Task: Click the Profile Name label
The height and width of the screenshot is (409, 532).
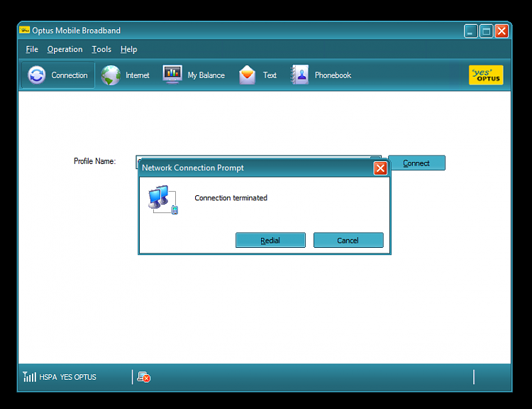Action: tap(94, 161)
